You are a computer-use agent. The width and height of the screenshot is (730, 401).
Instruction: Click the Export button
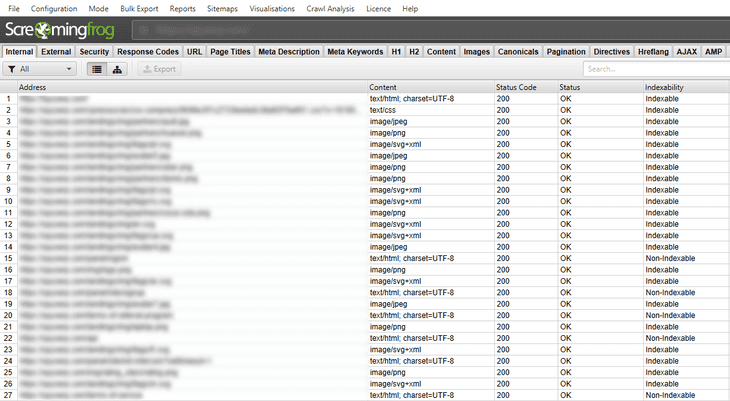(x=158, y=69)
